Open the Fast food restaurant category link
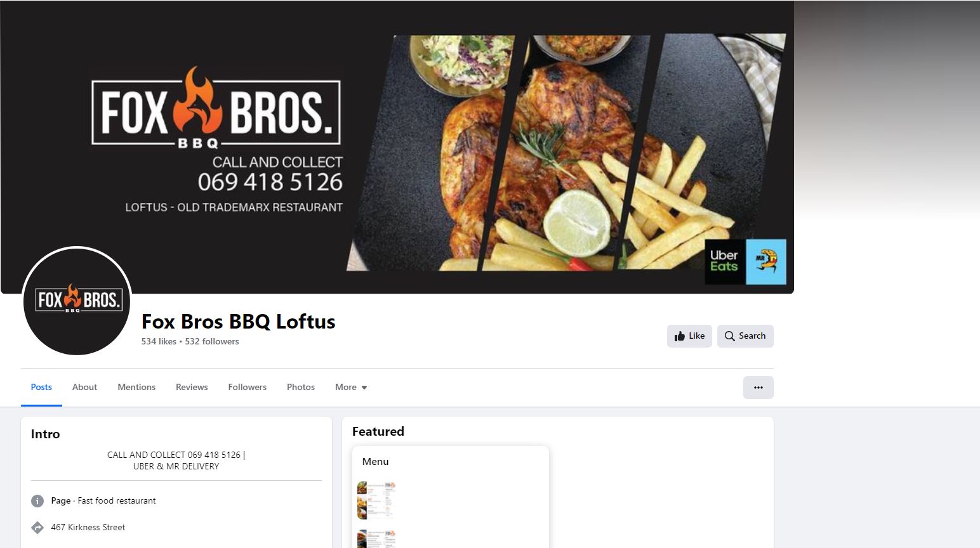 117,500
